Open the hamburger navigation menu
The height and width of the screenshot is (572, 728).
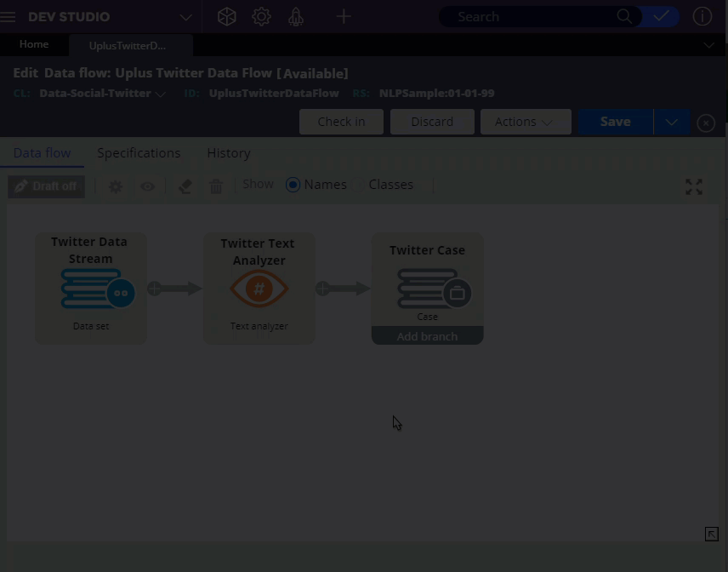(9, 17)
